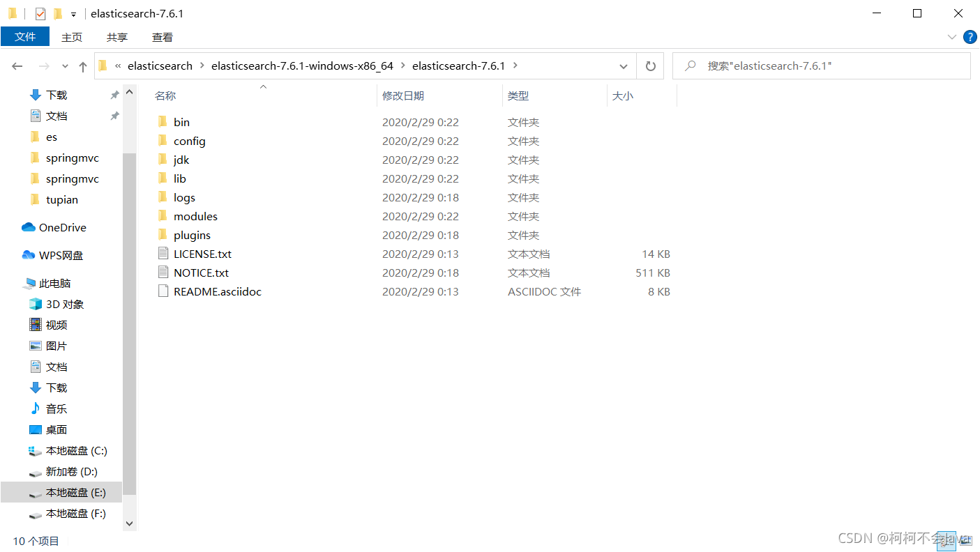The image size is (980, 552).
Task: Click the lib folder icon
Action: click(x=163, y=178)
